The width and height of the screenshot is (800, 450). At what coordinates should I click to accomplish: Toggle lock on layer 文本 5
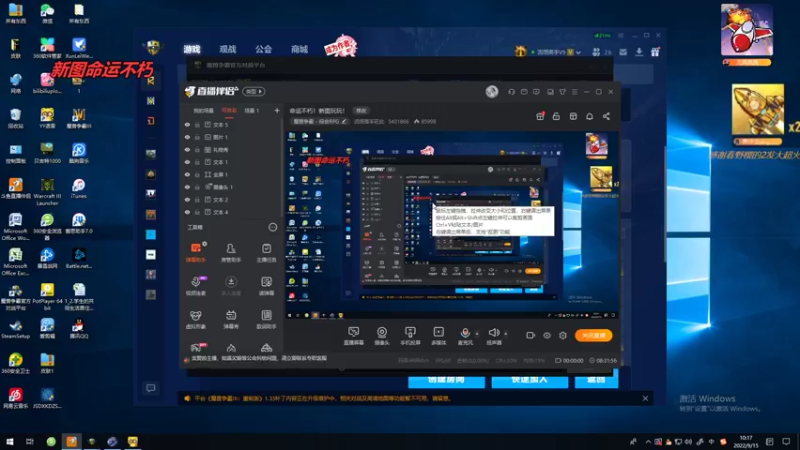click(x=197, y=124)
